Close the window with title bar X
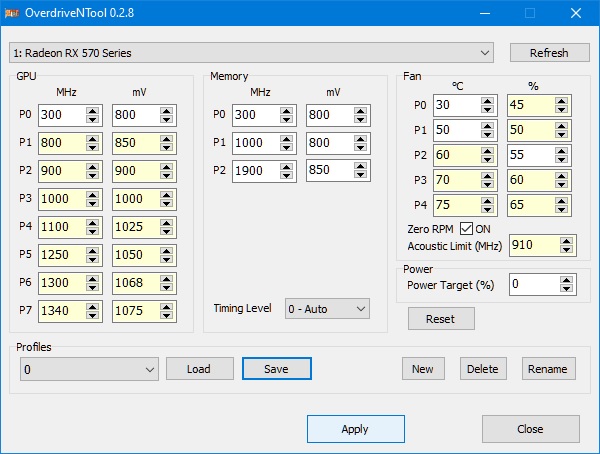This screenshot has height=454, width=600. click(x=576, y=13)
